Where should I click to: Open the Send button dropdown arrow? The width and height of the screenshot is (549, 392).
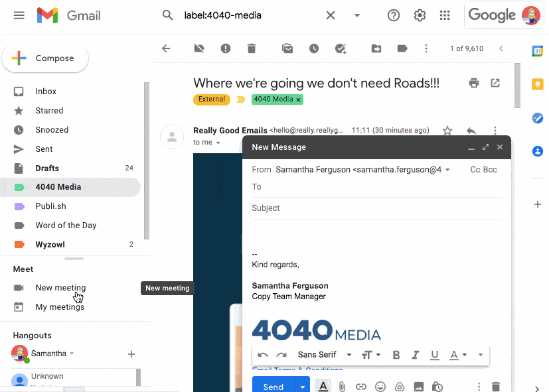point(303,386)
